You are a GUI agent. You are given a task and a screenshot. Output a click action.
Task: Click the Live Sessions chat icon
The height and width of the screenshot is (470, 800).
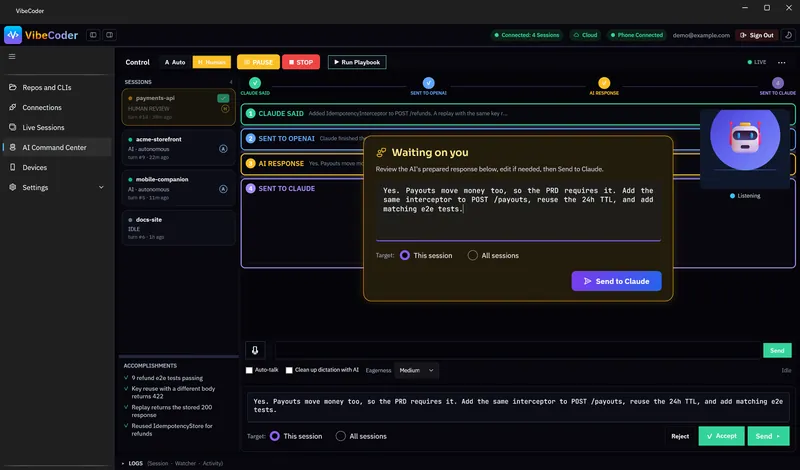click(x=13, y=127)
